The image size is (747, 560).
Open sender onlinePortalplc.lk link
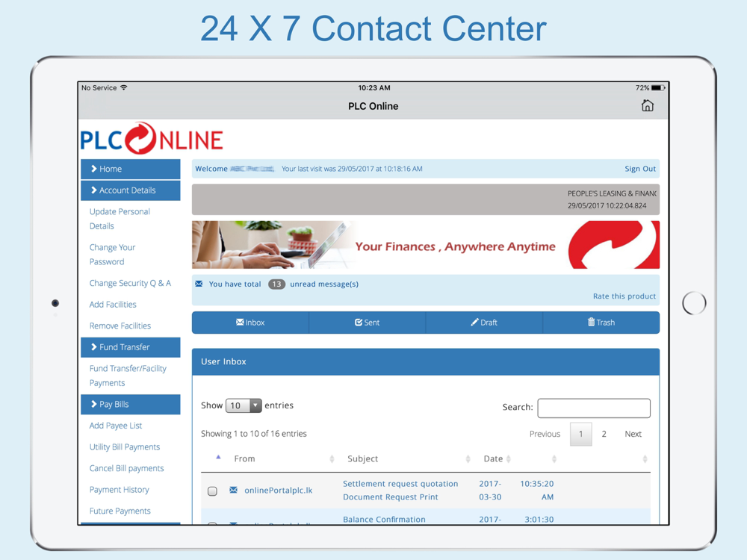[278, 491]
